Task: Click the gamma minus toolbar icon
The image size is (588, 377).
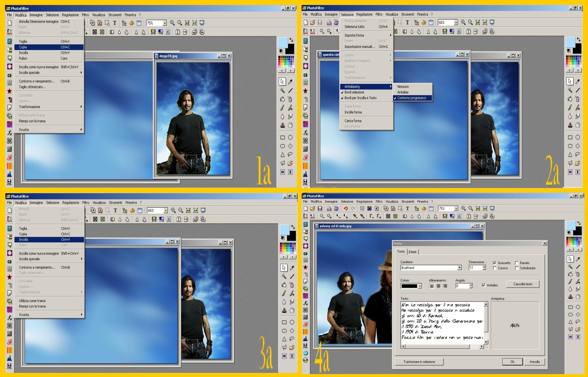Action: 372,216
